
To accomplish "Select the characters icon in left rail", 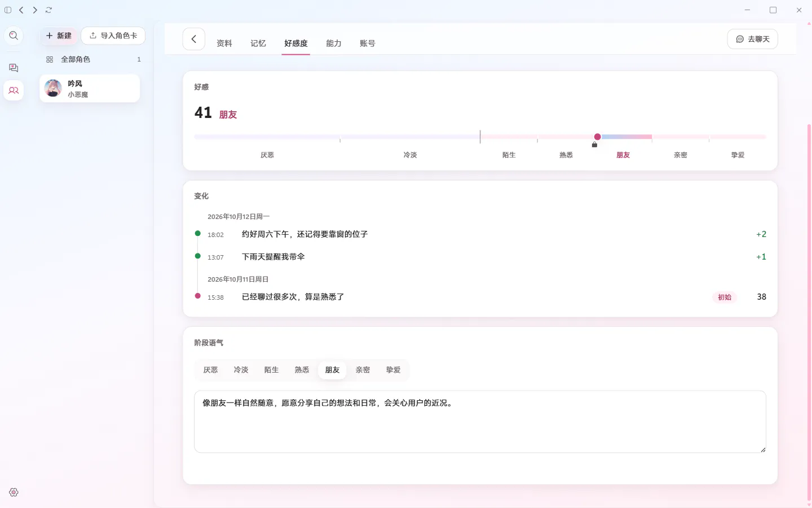I will click(x=14, y=90).
